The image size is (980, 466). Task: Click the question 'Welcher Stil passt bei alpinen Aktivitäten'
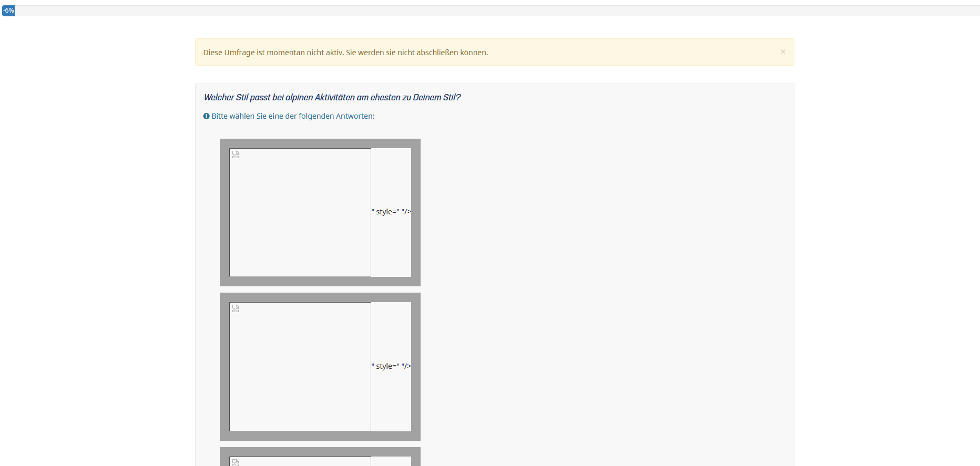(332, 97)
